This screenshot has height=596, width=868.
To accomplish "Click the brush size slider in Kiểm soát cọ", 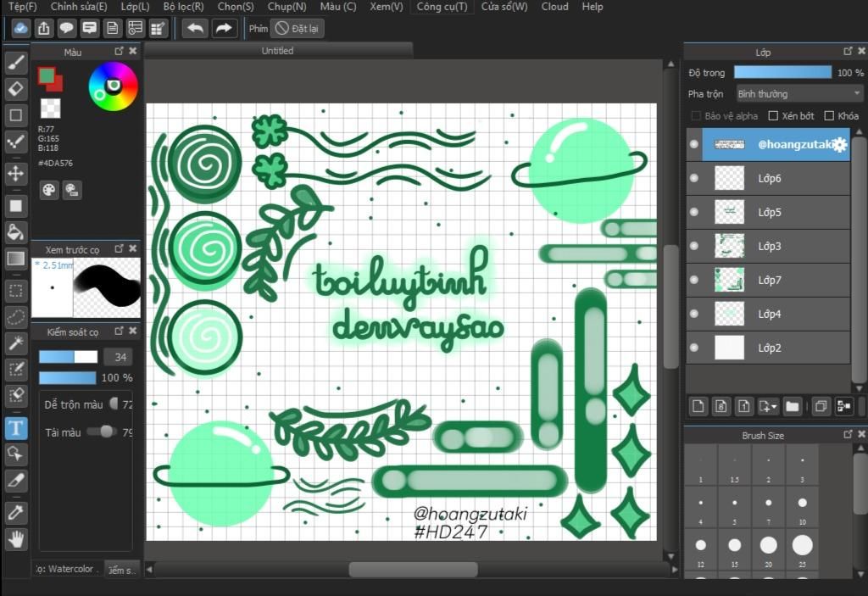I will 68,357.
